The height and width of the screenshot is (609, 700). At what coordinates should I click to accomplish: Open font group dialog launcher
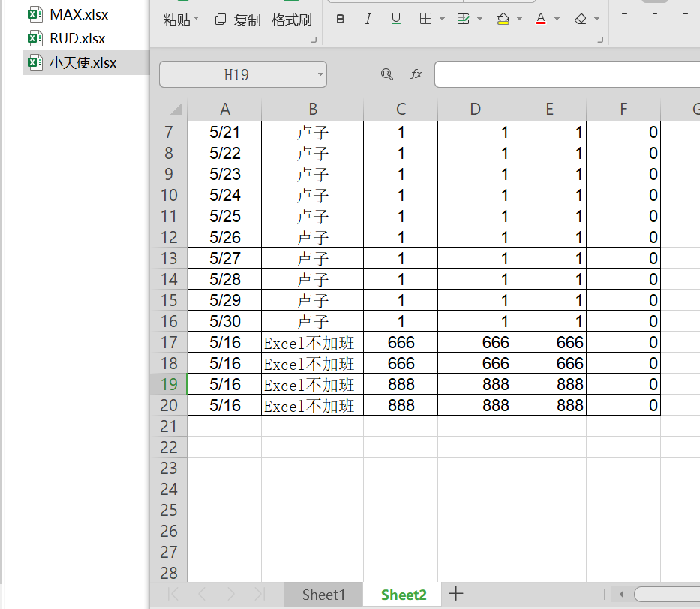[600, 40]
